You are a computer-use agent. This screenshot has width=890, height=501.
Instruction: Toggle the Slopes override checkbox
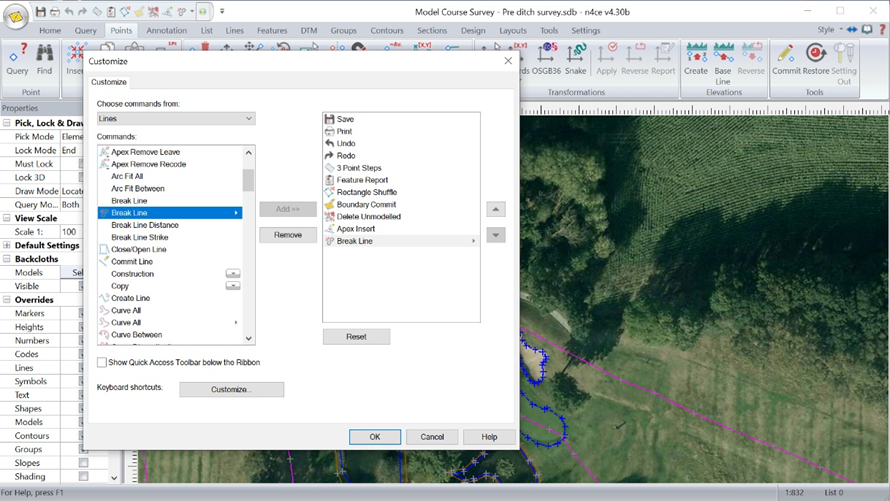83,462
